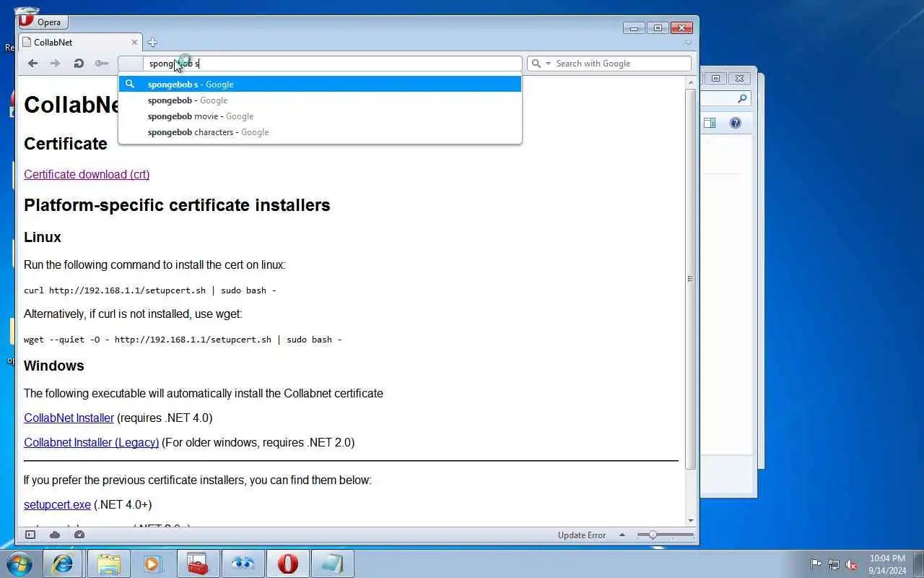Open the Certificate download (crt) link

click(x=87, y=174)
